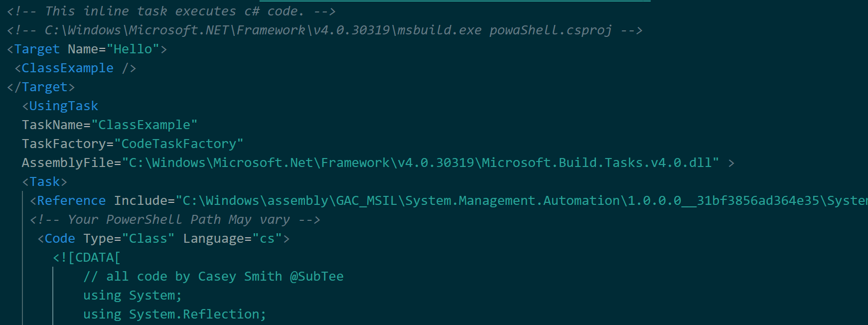
Task: Click the Code element tag name
Action: tap(60, 239)
